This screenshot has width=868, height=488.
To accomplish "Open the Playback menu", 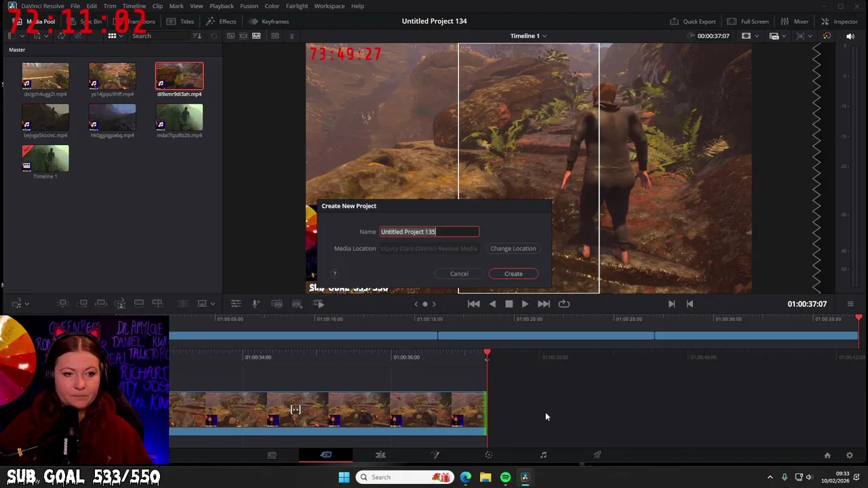I will click(222, 6).
